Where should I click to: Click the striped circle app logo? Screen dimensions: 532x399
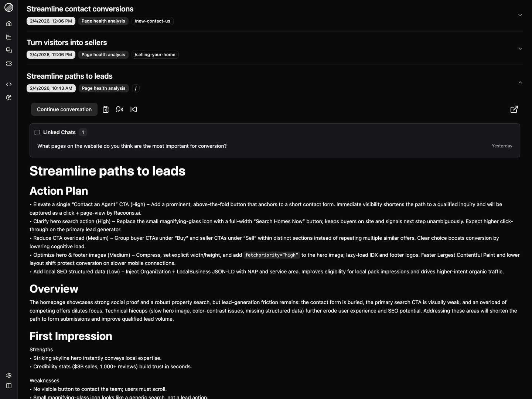point(9,7)
